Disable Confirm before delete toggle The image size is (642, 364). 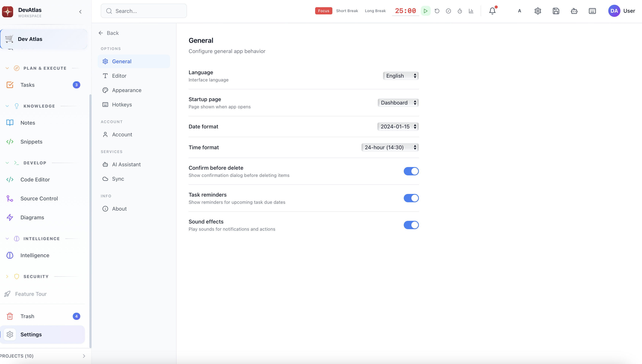(411, 171)
